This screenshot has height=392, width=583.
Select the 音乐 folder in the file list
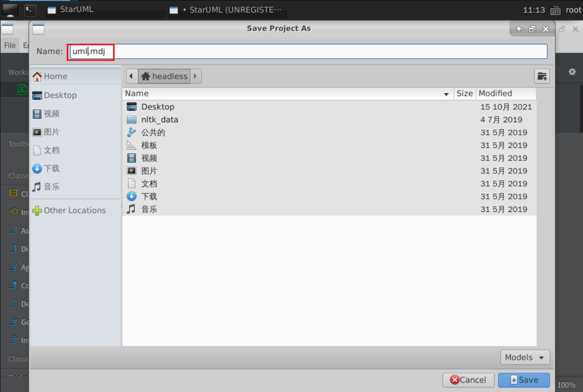pyautogui.click(x=329, y=209)
